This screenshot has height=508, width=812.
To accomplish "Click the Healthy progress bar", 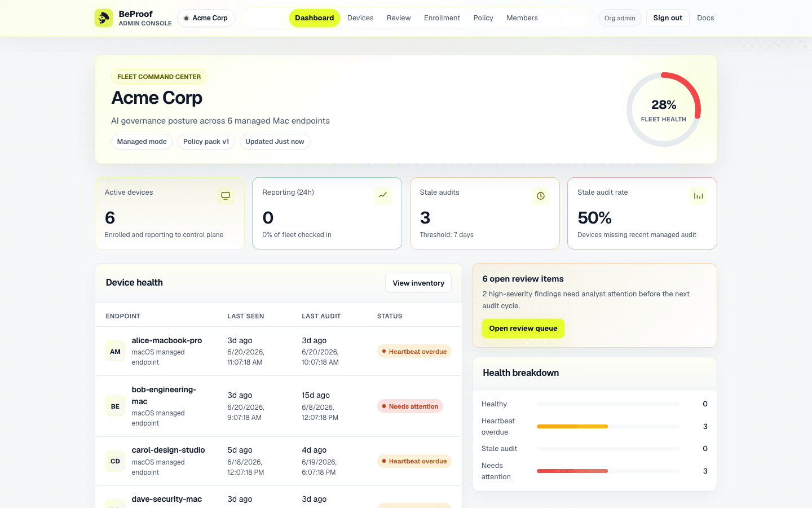I will point(608,404).
